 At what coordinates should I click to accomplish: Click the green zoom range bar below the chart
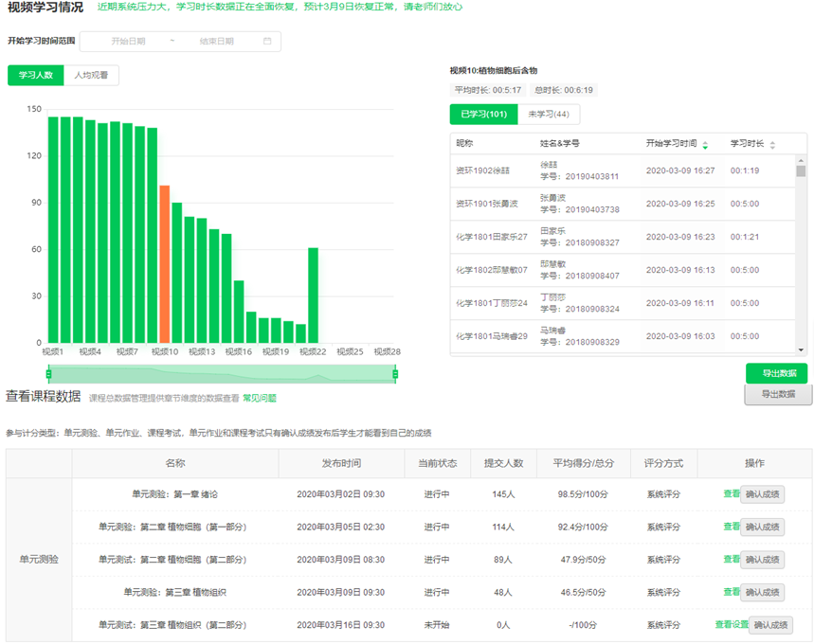click(222, 374)
